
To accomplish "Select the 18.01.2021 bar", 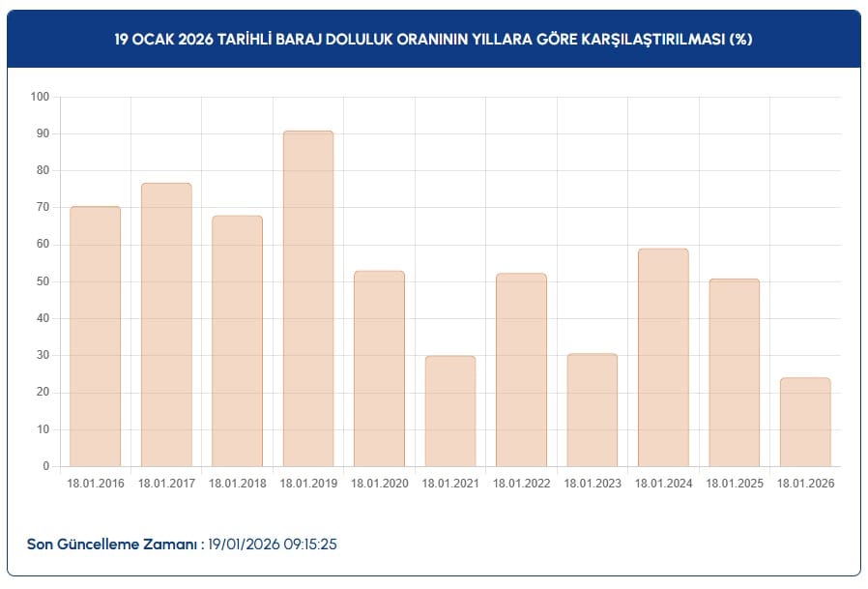I will point(450,411).
